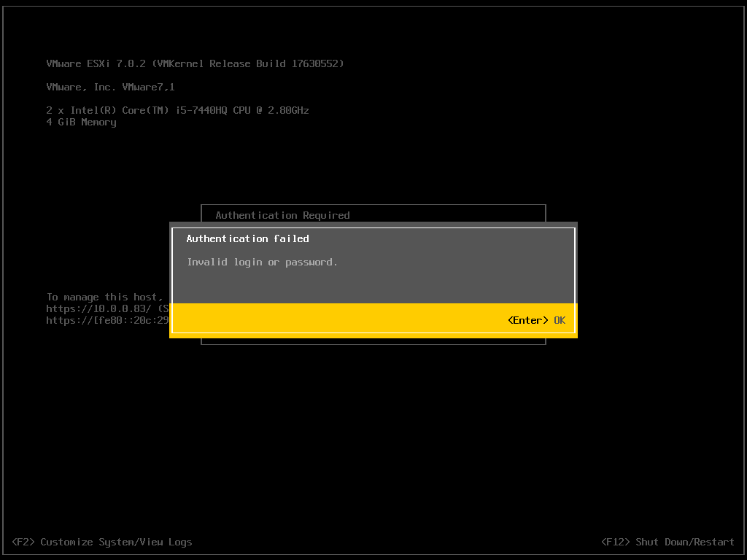Click the <Enter> key hint beside OK
Image resolution: width=747 pixels, height=560 pixels.
(527, 320)
